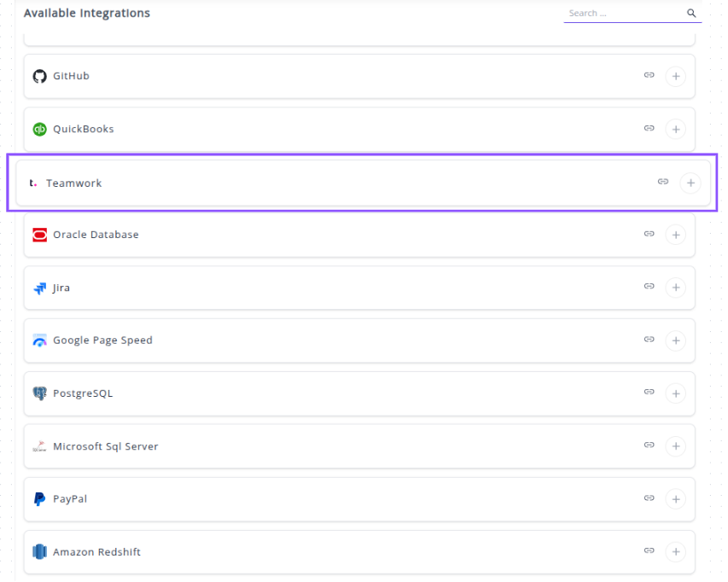Viewport: 728px width, 582px height.
Task: Click the Oracle Database logo
Action: tap(39, 235)
